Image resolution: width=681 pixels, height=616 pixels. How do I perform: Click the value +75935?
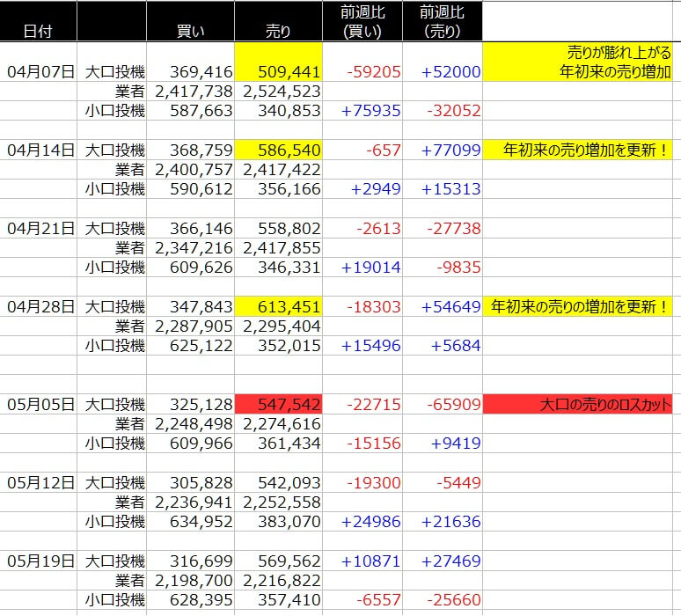coord(371,111)
